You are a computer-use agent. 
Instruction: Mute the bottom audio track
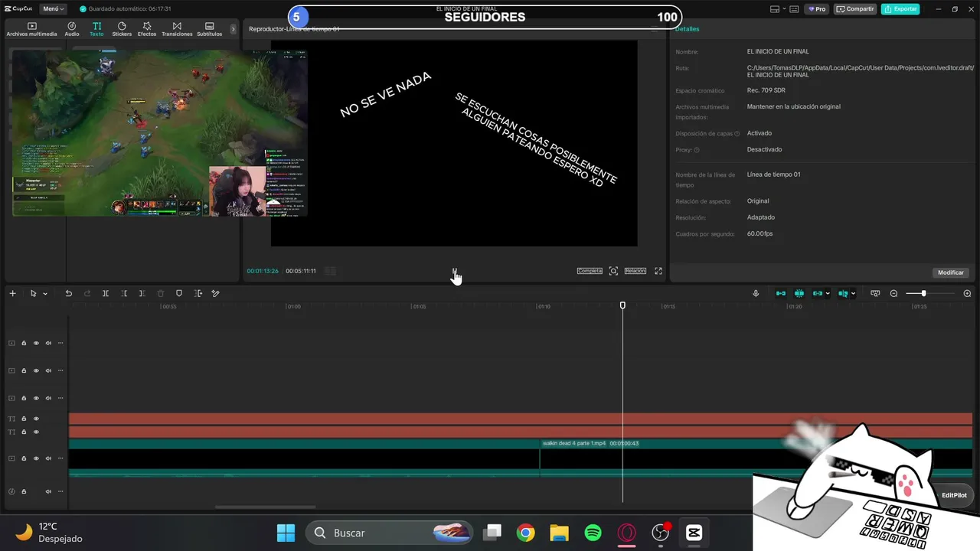(x=48, y=491)
